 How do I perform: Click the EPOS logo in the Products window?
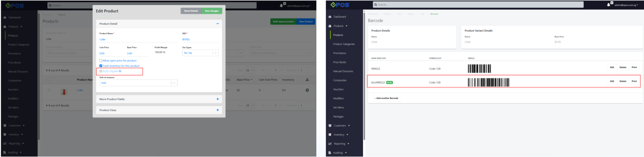(15, 5)
